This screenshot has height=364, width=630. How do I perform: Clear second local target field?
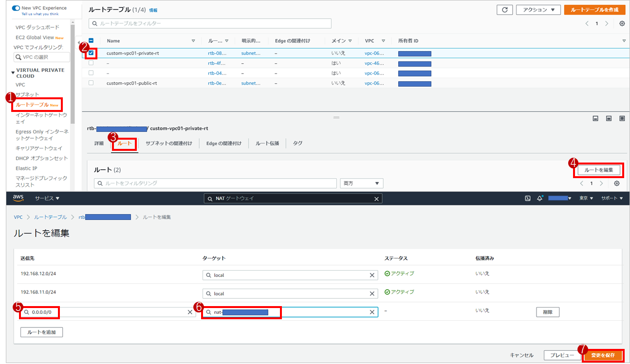[x=372, y=294]
